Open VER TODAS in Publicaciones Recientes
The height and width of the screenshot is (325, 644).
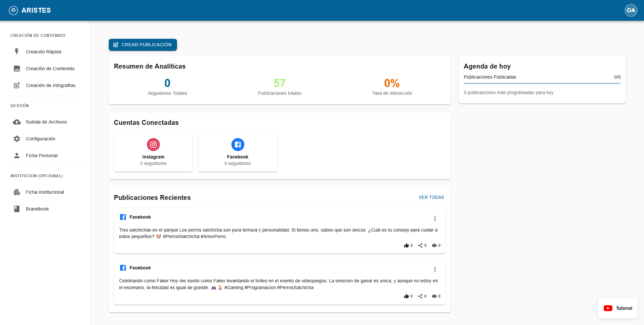click(431, 197)
